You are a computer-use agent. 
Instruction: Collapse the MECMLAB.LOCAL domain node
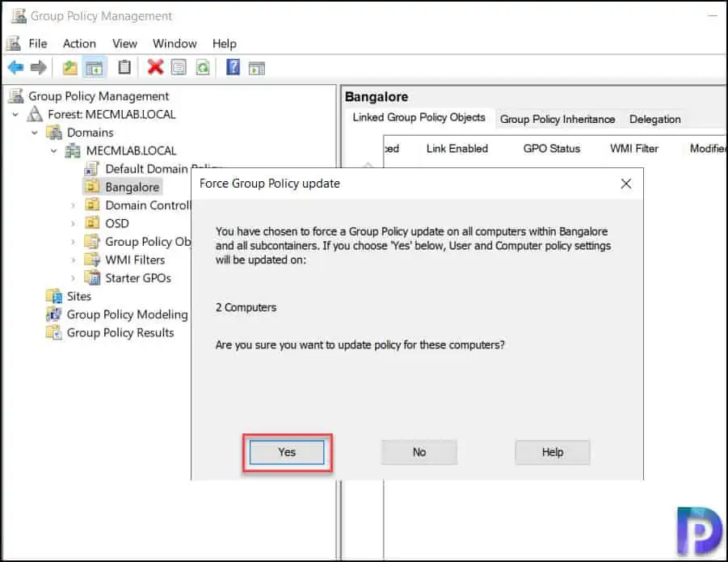coord(54,150)
